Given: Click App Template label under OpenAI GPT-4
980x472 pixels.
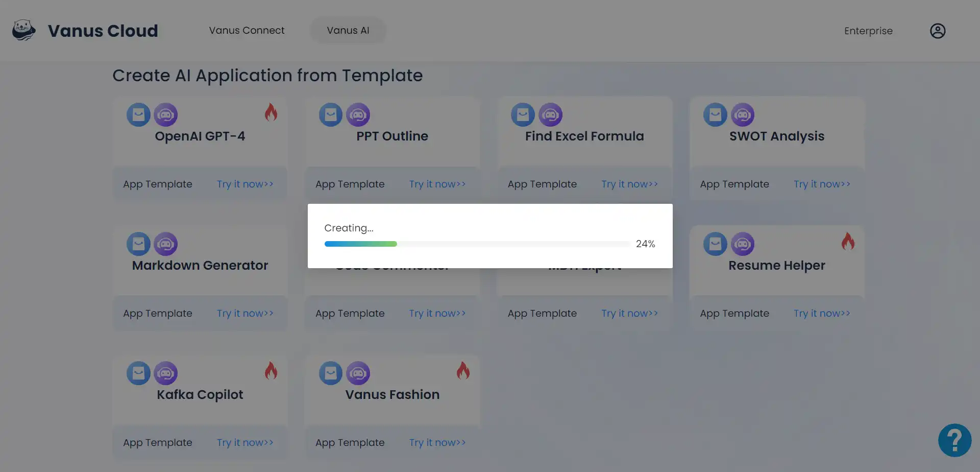Looking at the screenshot, I should tap(158, 184).
